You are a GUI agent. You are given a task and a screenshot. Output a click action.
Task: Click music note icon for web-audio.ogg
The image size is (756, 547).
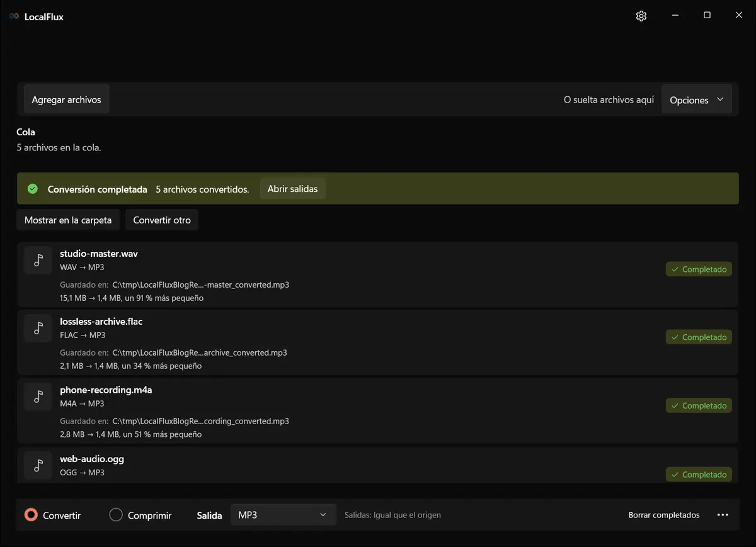38,465
